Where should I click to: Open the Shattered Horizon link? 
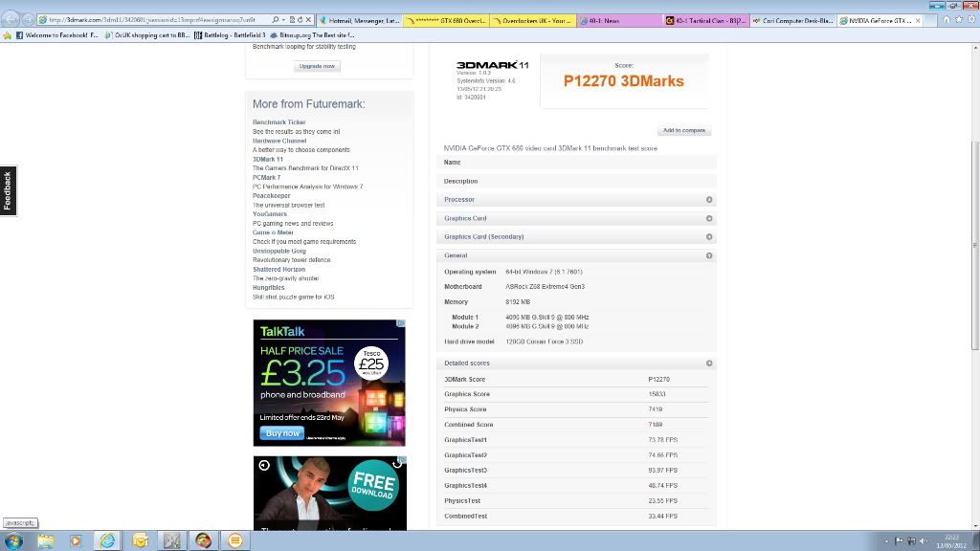pyautogui.click(x=278, y=269)
